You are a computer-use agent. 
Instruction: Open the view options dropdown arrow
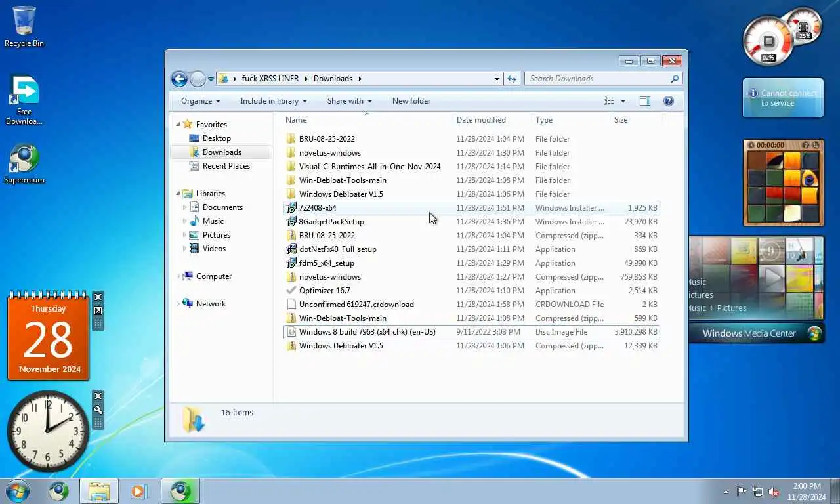click(x=623, y=101)
